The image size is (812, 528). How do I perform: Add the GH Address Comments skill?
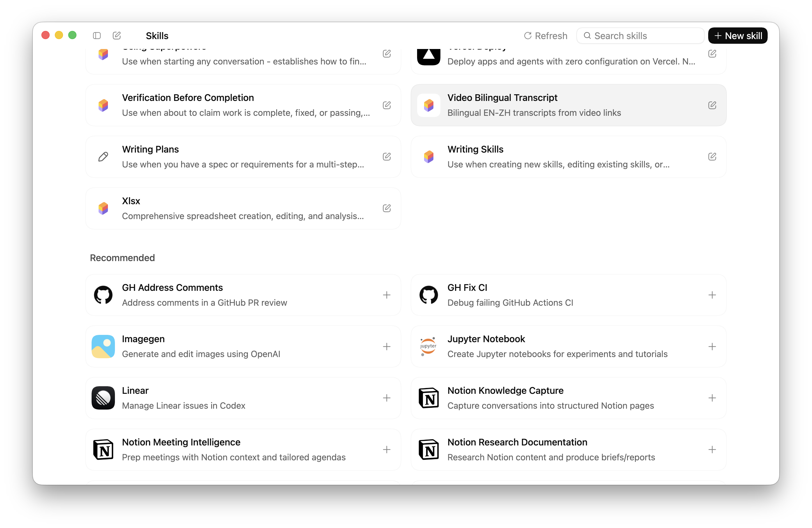point(386,295)
